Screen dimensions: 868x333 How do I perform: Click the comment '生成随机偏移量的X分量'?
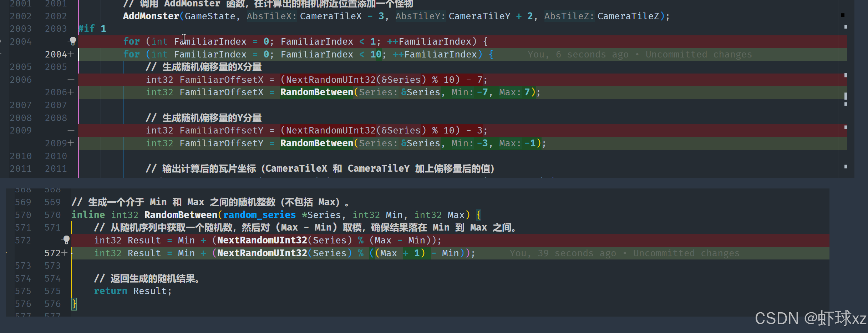click(x=212, y=67)
